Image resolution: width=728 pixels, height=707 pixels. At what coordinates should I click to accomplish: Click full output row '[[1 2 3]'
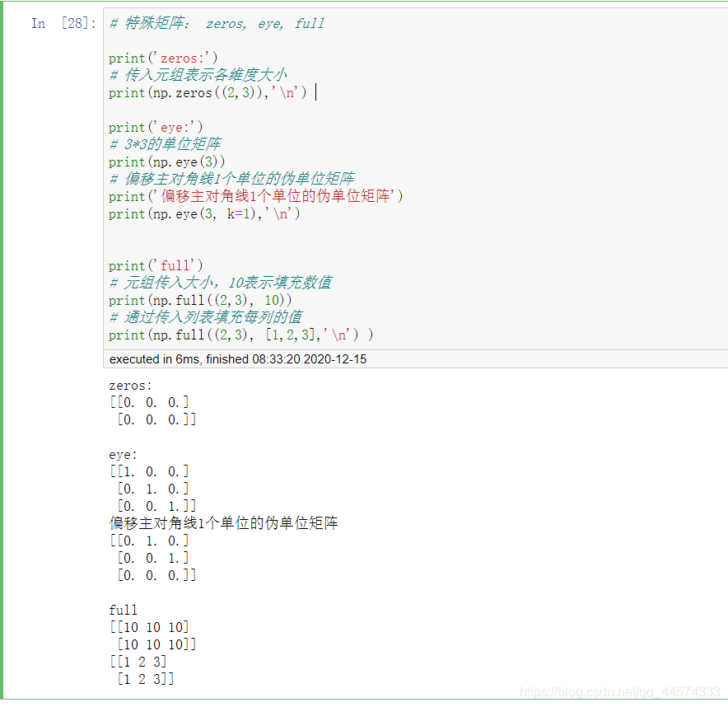[138, 662]
